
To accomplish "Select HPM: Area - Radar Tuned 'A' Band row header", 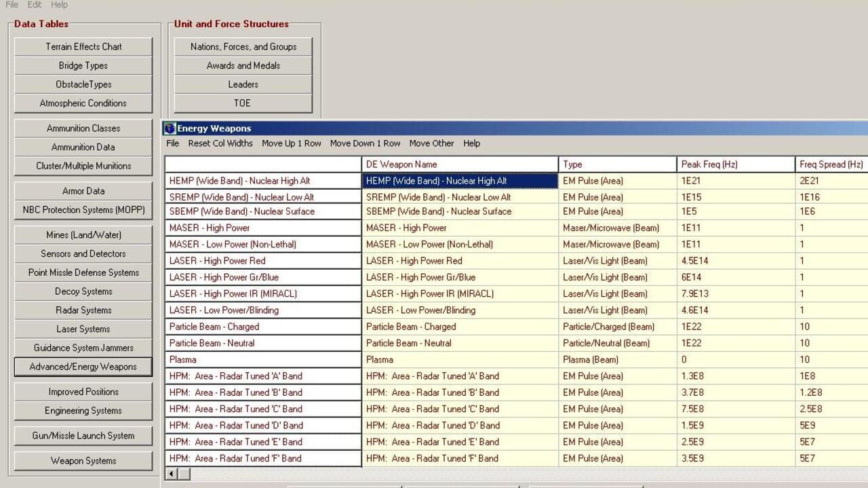I will (x=263, y=376).
